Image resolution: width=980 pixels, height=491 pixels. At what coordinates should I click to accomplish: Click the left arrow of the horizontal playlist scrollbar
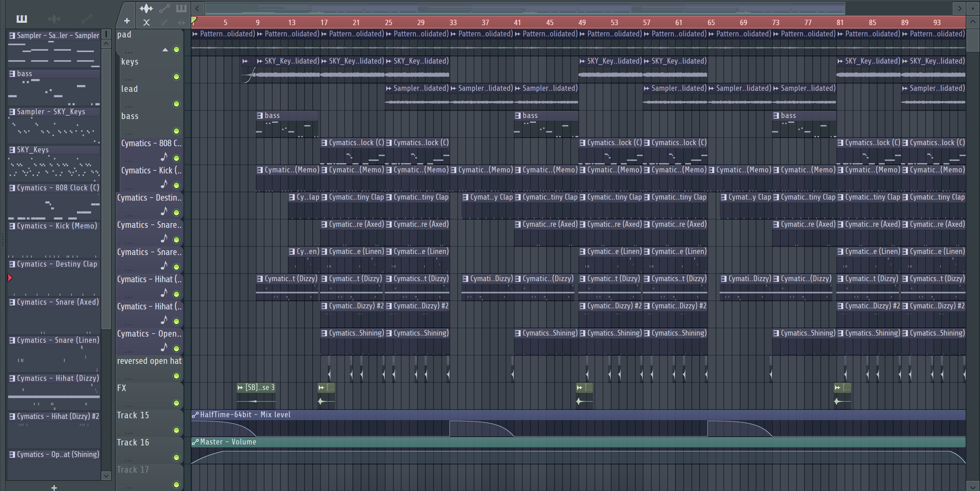(197, 8)
